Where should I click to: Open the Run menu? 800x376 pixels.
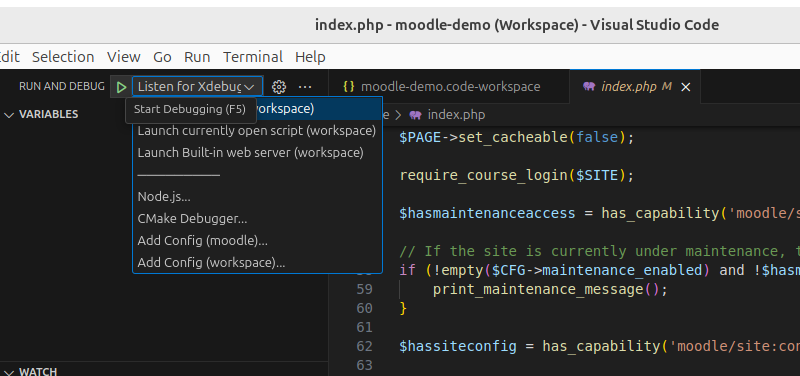click(x=197, y=57)
